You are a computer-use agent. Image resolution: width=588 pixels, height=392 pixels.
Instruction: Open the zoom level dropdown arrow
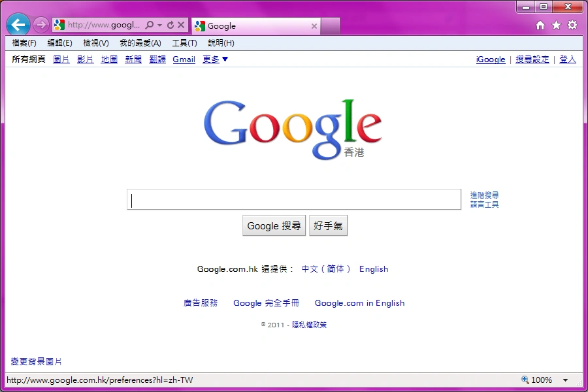click(x=565, y=380)
